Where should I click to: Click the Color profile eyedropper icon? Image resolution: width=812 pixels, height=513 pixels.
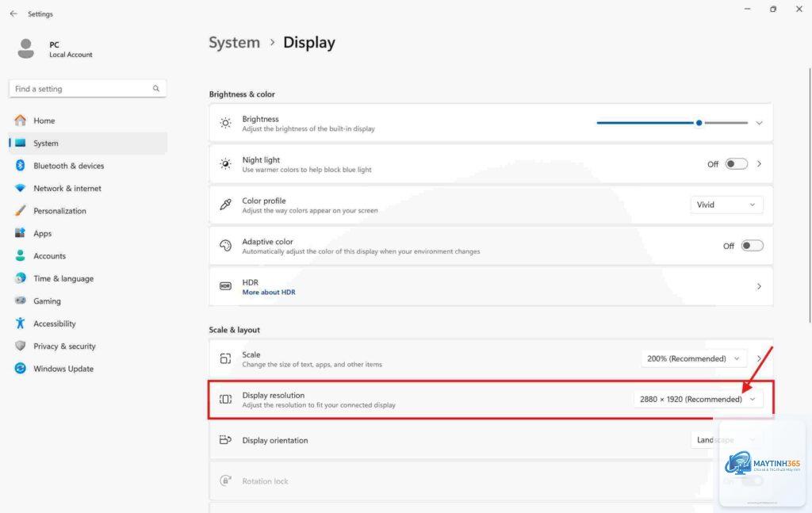click(x=225, y=205)
